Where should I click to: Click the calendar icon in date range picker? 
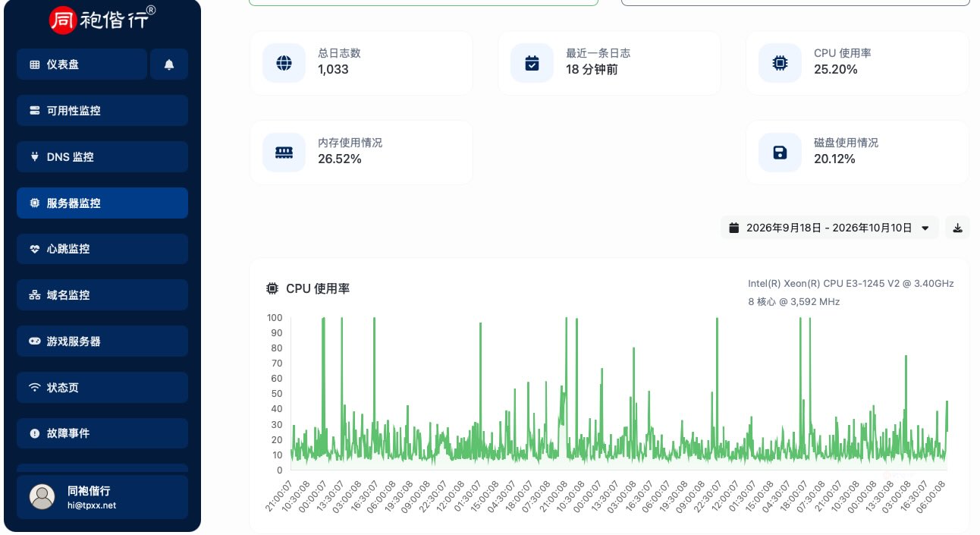pyautogui.click(x=733, y=228)
